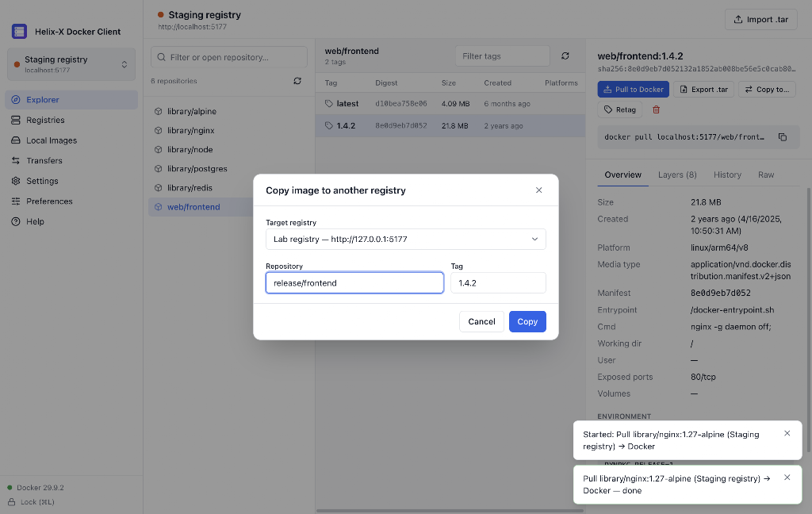Select the library/nginx repository

pos(229,131)
